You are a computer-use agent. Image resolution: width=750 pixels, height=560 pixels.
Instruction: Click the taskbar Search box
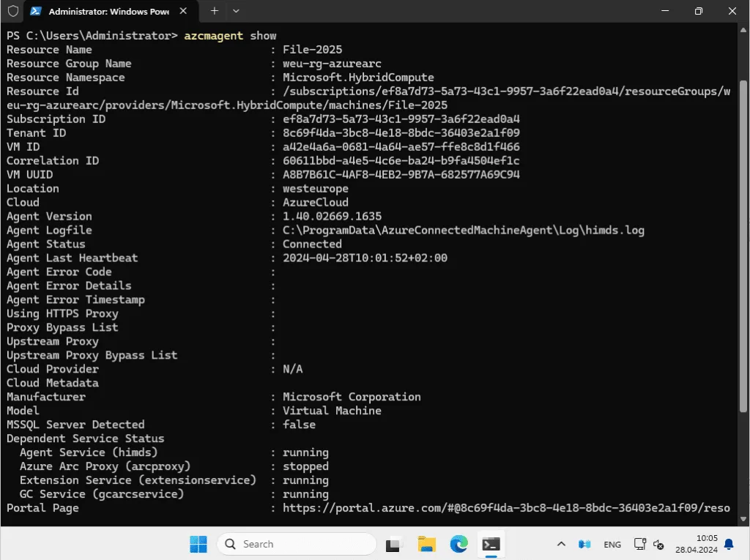[296, 544]
